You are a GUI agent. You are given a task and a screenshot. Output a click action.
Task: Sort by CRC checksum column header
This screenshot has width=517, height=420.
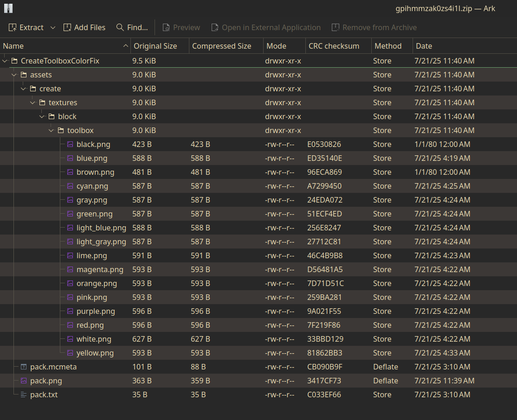click(x=339, y=46)
